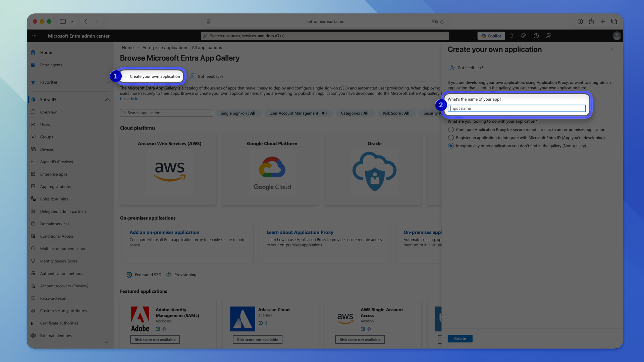Screen dimensions: 644x362
Task: Click Got feedback? in the side panel
Action: (466, 67)
